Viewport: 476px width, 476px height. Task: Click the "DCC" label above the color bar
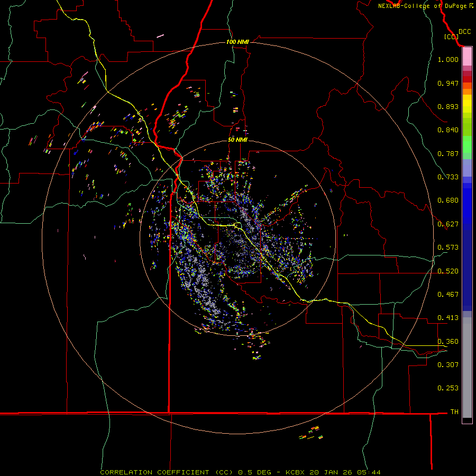pos(464,32)
